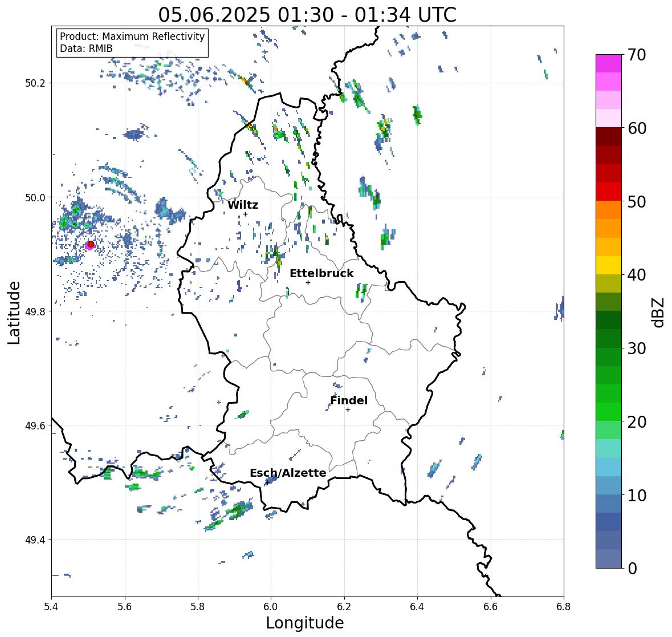
Task: Click the colorbar tick label 30
Action: (637, 348)
